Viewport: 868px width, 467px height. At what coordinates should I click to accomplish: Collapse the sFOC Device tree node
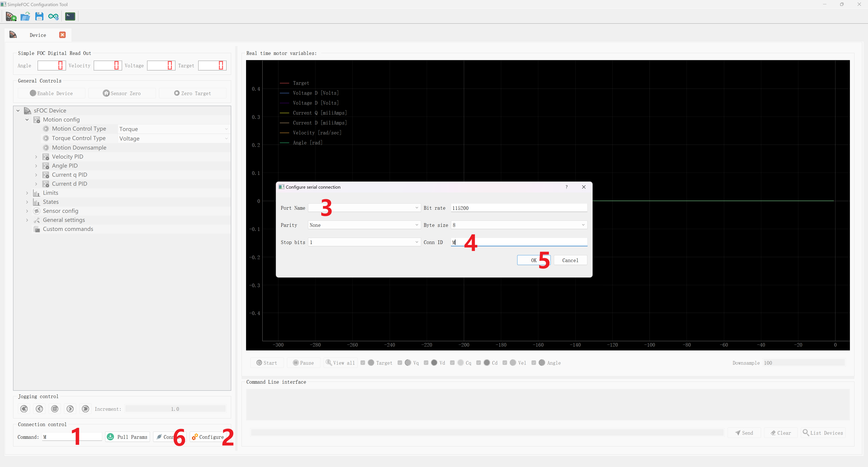tap(18, 110)
